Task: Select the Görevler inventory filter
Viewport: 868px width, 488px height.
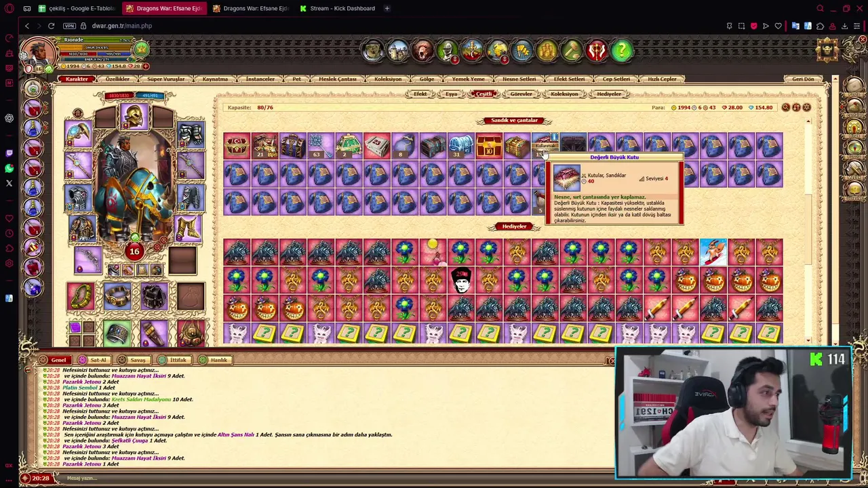Action: coord(521,94)
